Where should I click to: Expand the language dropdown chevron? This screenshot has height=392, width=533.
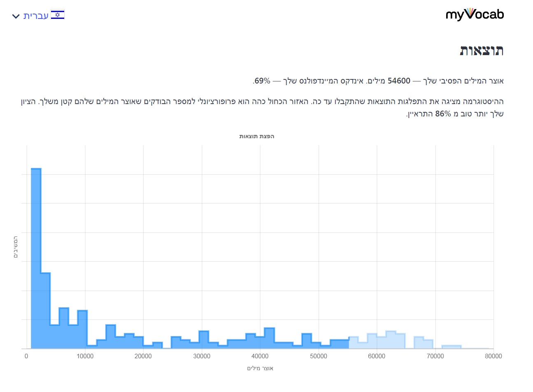pyautogui.click(x=16, y=16)
